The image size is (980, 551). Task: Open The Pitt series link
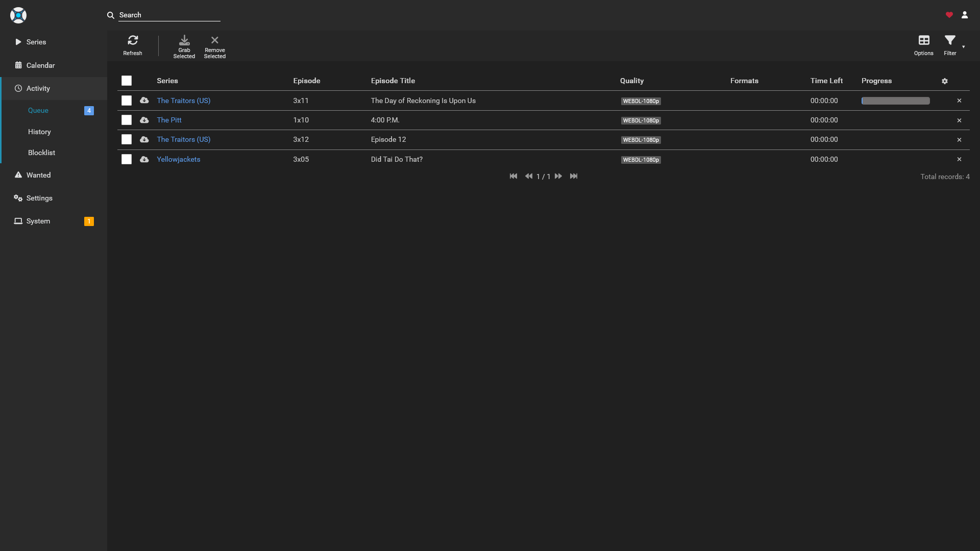[169, 120]
